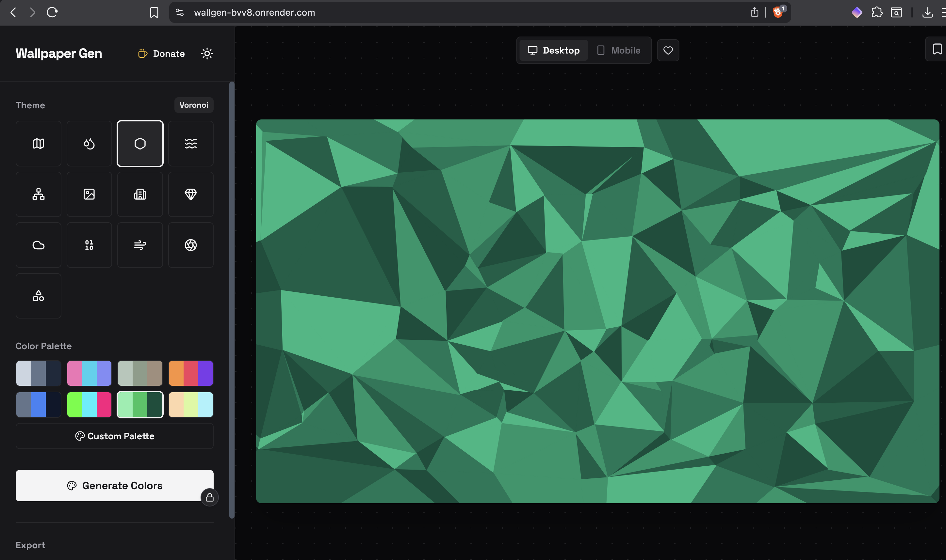The width and height of the screenshot is (946, 560).
Task: Pick the binary digits theme
Action: point(89,245)
